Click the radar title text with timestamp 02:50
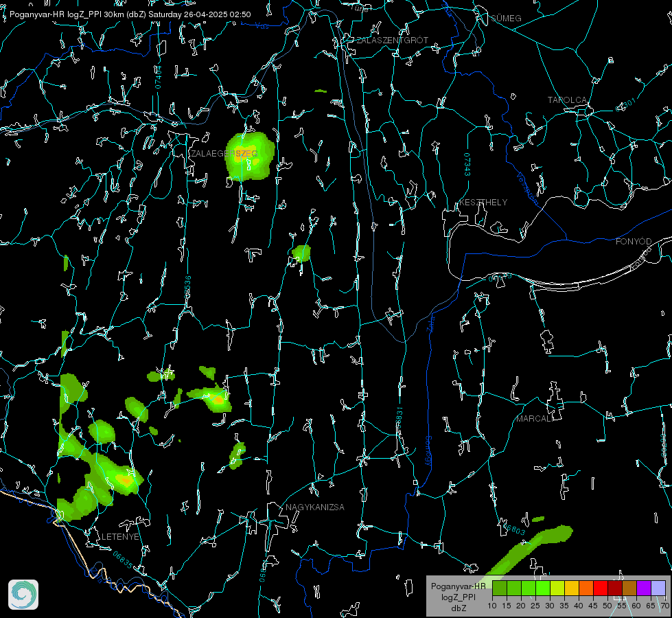 (x=130, y=14)
